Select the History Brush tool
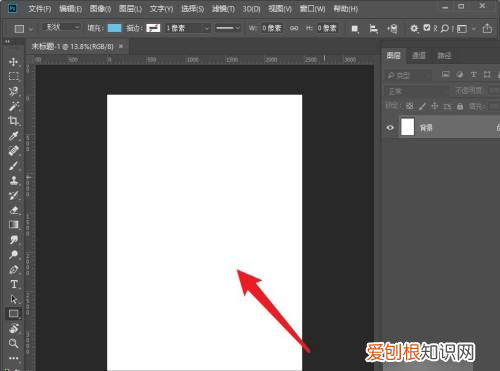 [x=13, y=196]
